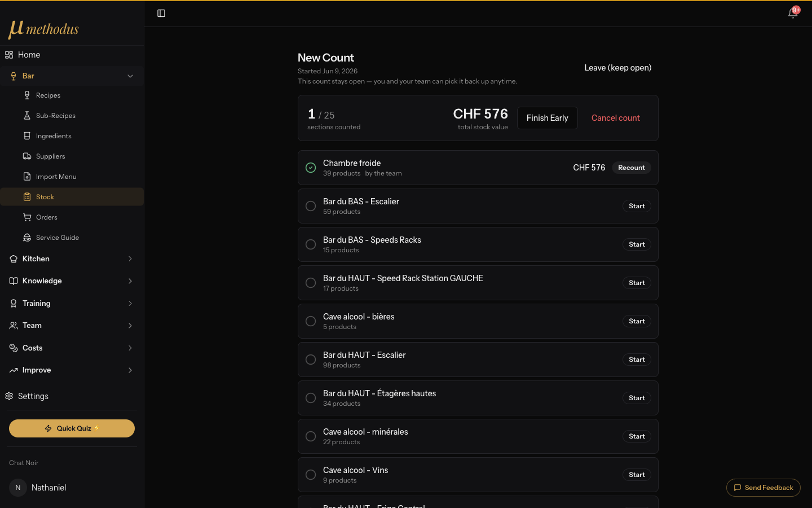Expand the Costs section chevron

tap(130, 348)
